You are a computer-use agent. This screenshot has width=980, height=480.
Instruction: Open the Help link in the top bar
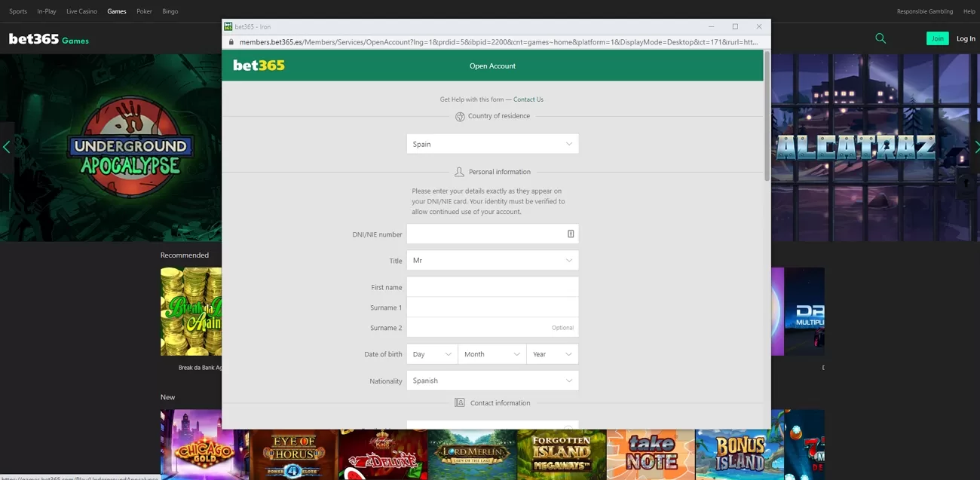(x=969, y=11)
